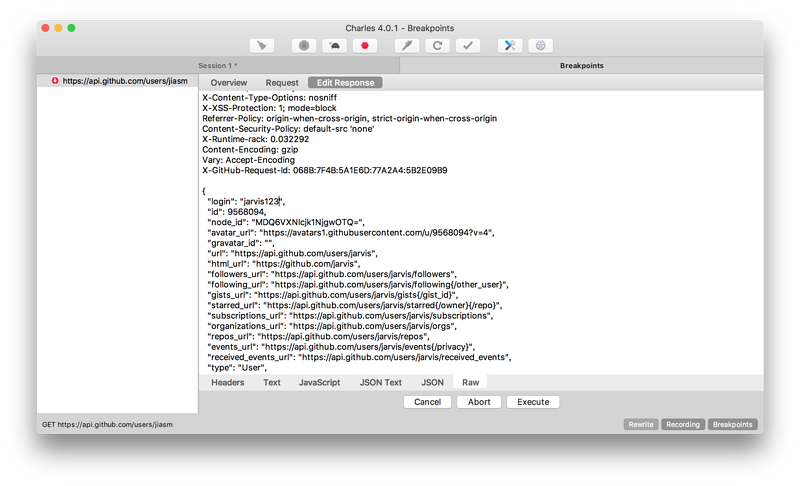Switch to the Breakpoints tab

pyautogui.click(x=582, y=65)
